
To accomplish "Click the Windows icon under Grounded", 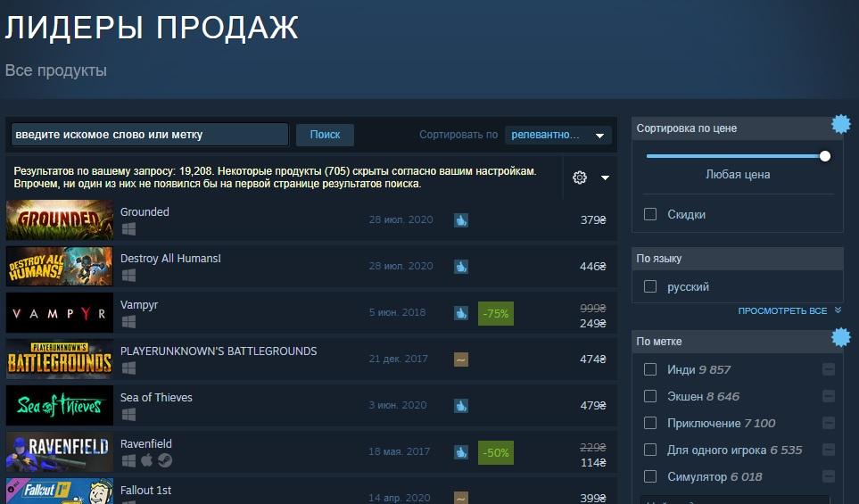I will pyautogui.click(x=128, y=229).
